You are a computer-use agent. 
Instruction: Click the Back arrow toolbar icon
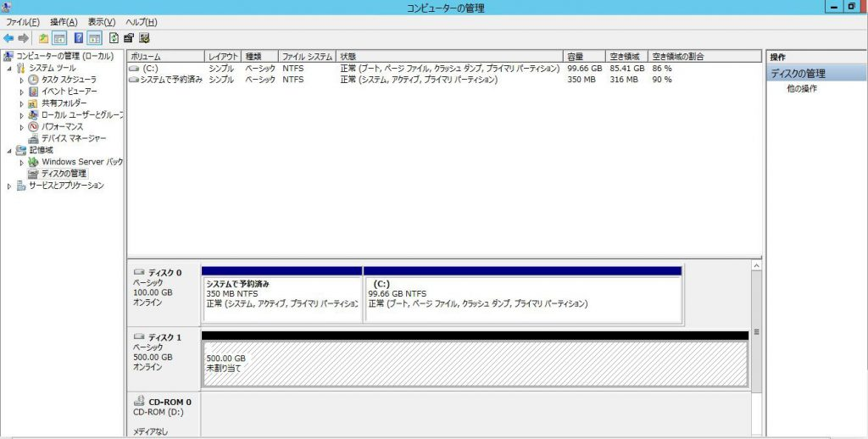tap(8, 38)
